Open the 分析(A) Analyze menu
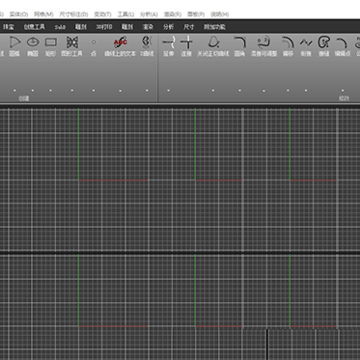Screen dimensions: 360x360 149,14
